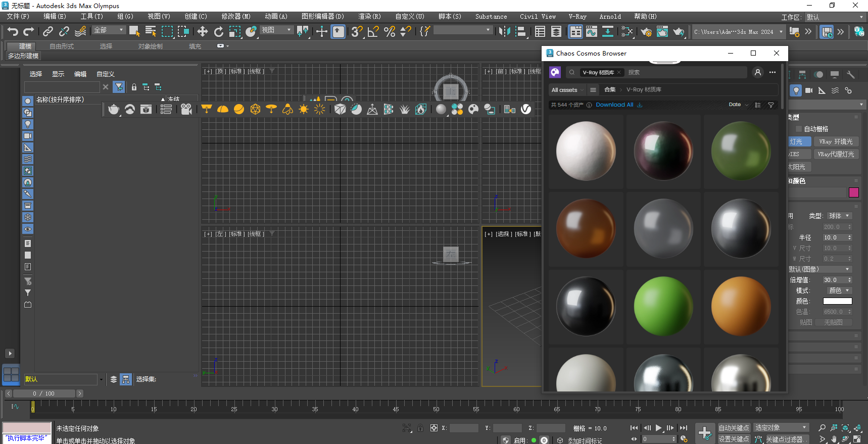The image size is (868, 444).
Task: Open the 渲染(R) menu
Action: [369, 17]
